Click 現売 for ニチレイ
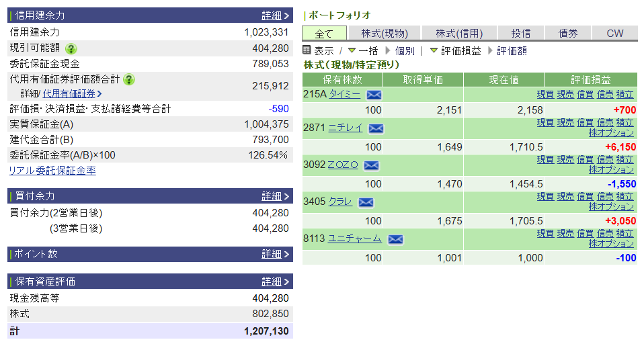Viewport: 644px width, 346px height. 565,123
